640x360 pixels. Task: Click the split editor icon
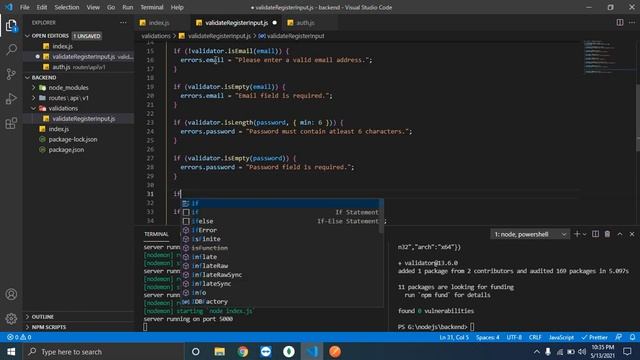pos(620,22)
